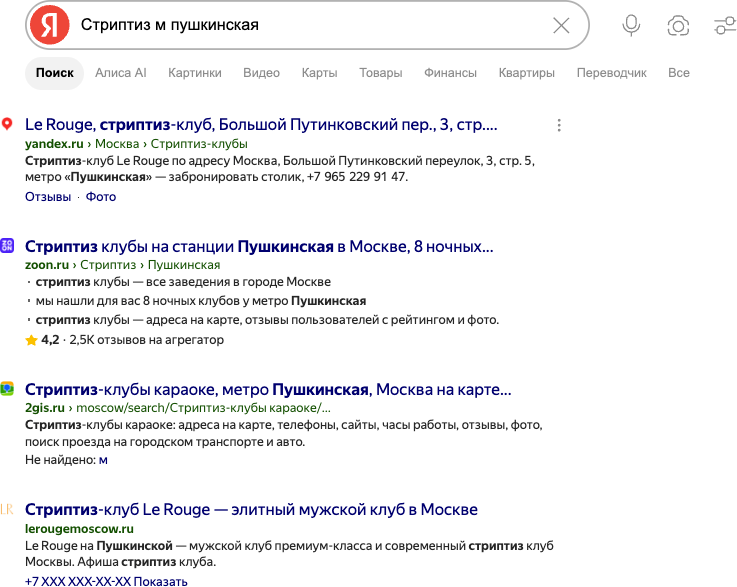
Task: Click the Пушкинская breadcrumb under zoon.ru
Action: click(x=184, y=265)
